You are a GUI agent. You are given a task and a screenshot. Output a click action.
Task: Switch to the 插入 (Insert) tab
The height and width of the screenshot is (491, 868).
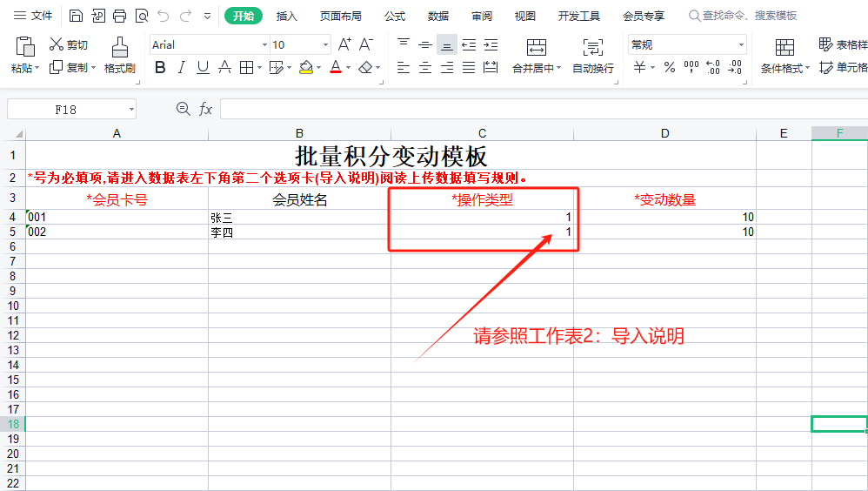point(286,16)
